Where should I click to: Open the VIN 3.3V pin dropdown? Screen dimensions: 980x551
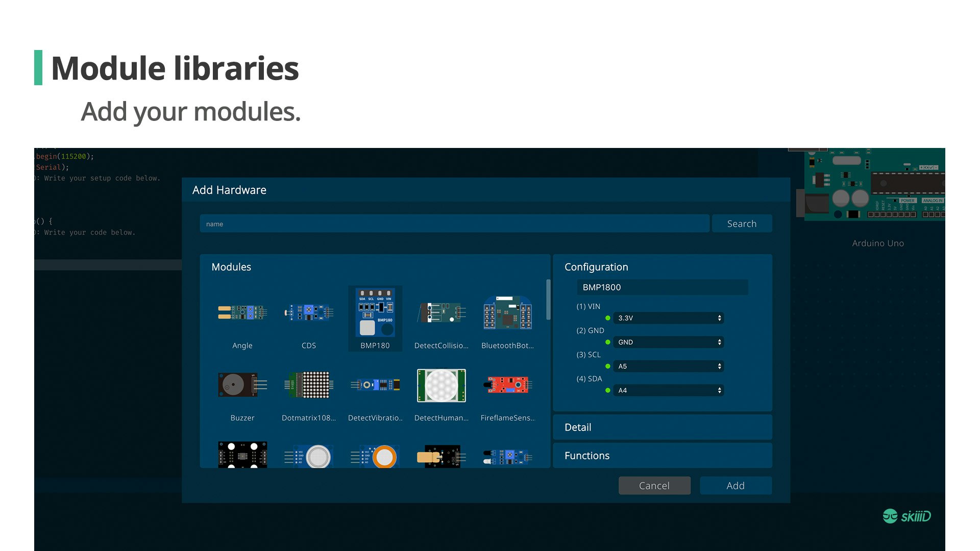[x=668, y=318]
